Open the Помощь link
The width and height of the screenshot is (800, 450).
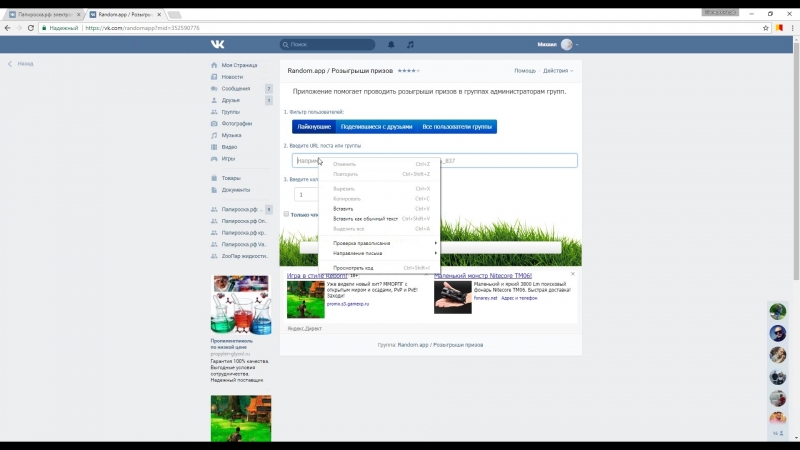point(525,71)
